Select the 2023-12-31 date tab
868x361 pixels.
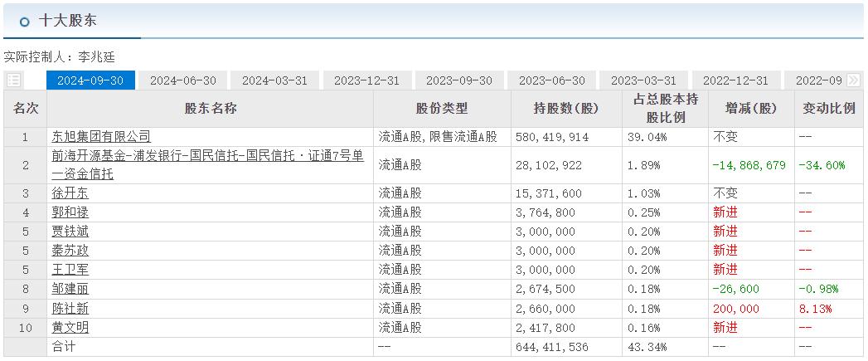pos(366,80)
